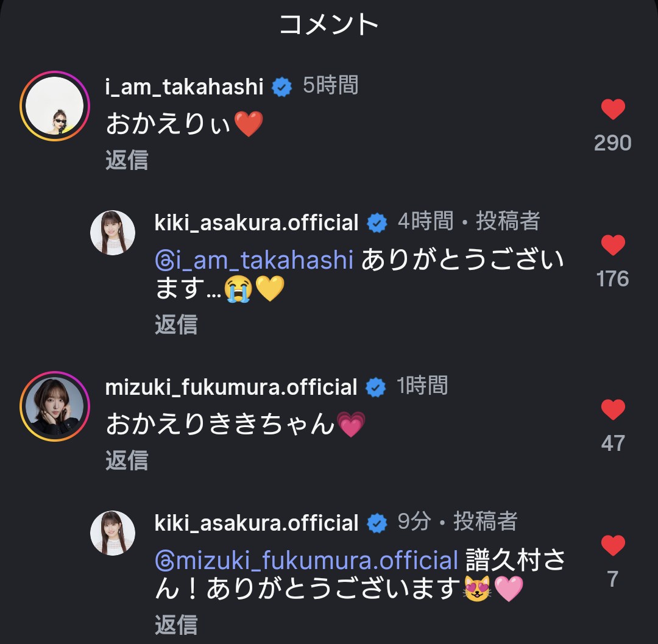This screenshot has width=658, height=644.
Task: Open i_am_takahashi's profile picture with story ring
Action: click(x=55, y=106)
